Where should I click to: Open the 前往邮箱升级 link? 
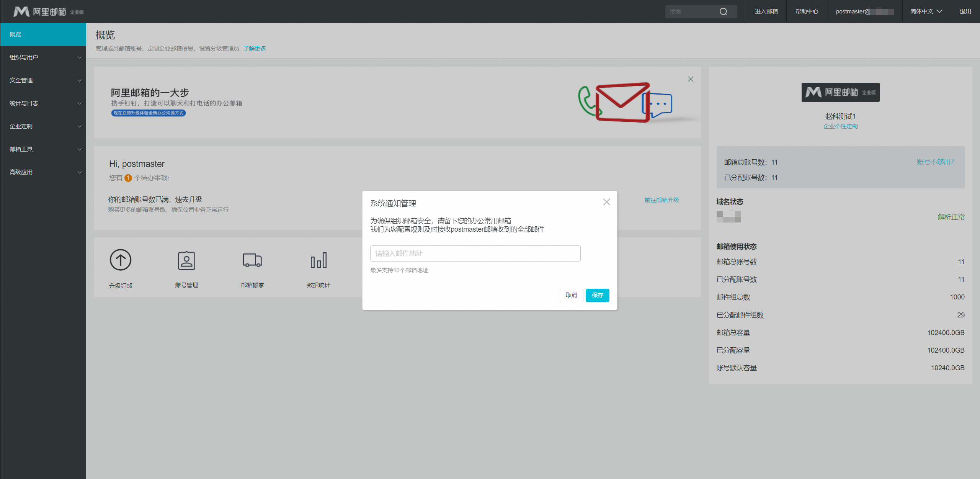[x=661, y=200]
